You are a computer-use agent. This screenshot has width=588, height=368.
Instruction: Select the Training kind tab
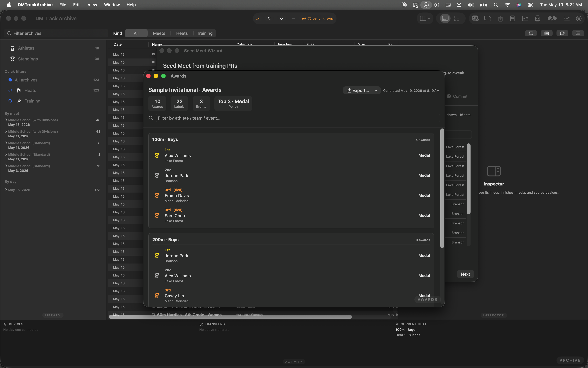205,33
